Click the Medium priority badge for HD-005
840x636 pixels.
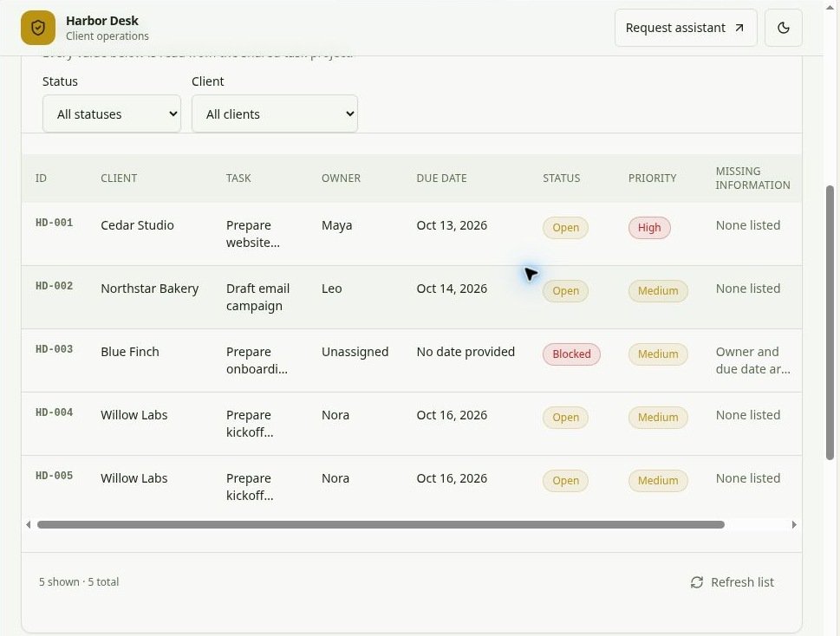658,480
